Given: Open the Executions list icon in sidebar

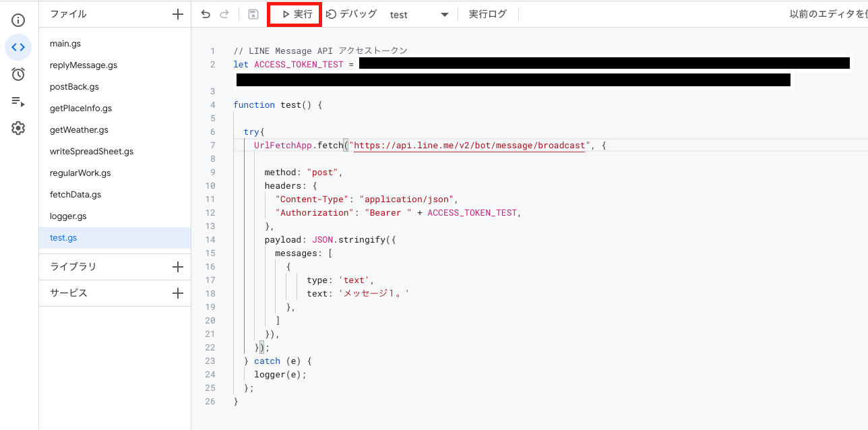Looking at the screenshot, I should [18, 101].
